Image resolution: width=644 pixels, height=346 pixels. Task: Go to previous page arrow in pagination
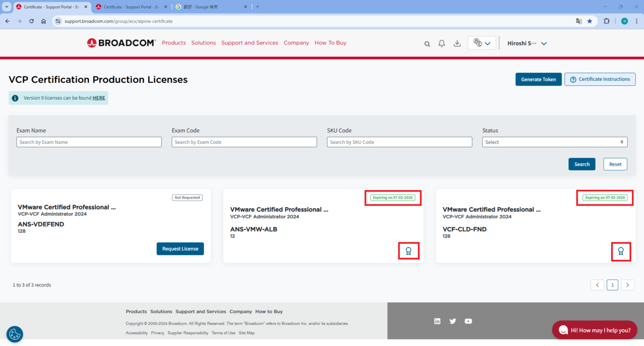(x=597, y=285)
